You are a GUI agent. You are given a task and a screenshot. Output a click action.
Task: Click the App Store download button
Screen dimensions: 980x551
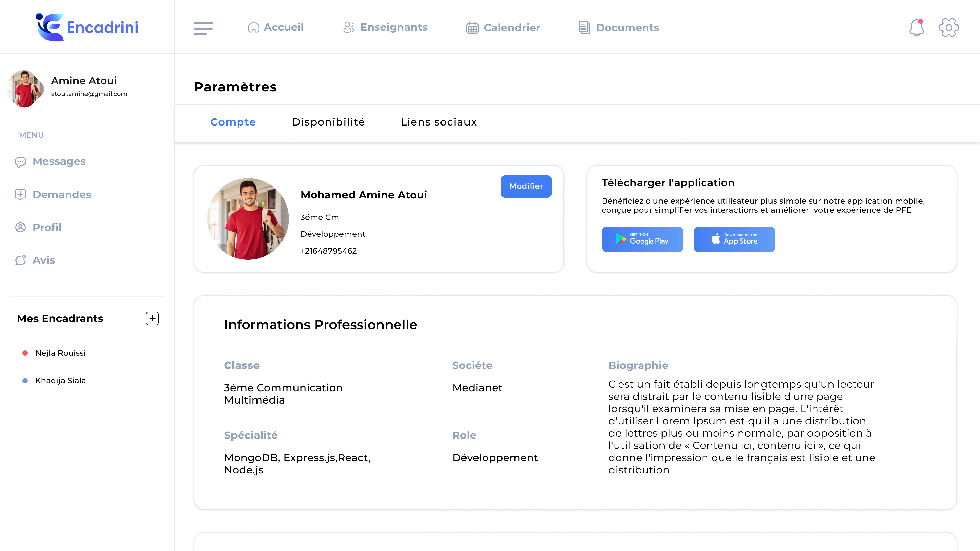pos(734,239)
